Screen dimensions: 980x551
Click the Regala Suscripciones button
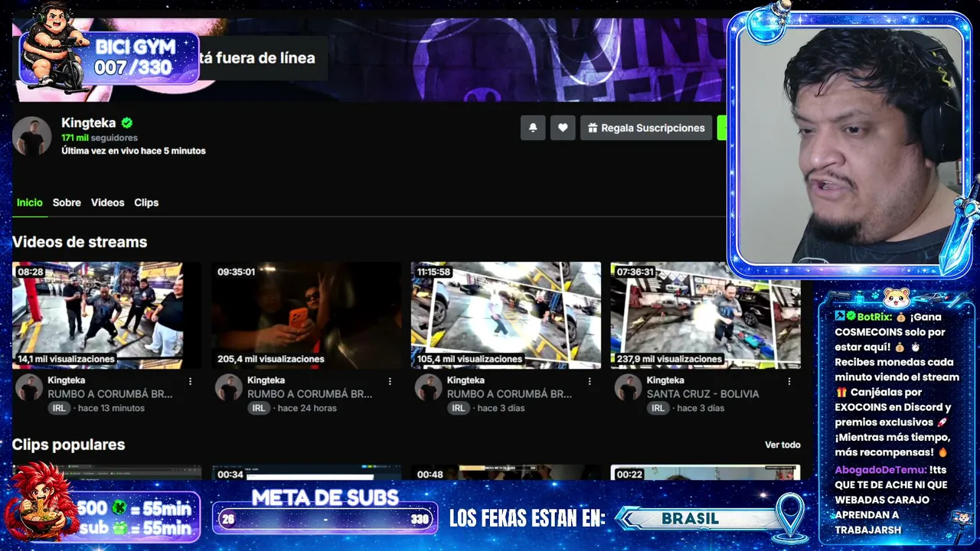(646, 128)
